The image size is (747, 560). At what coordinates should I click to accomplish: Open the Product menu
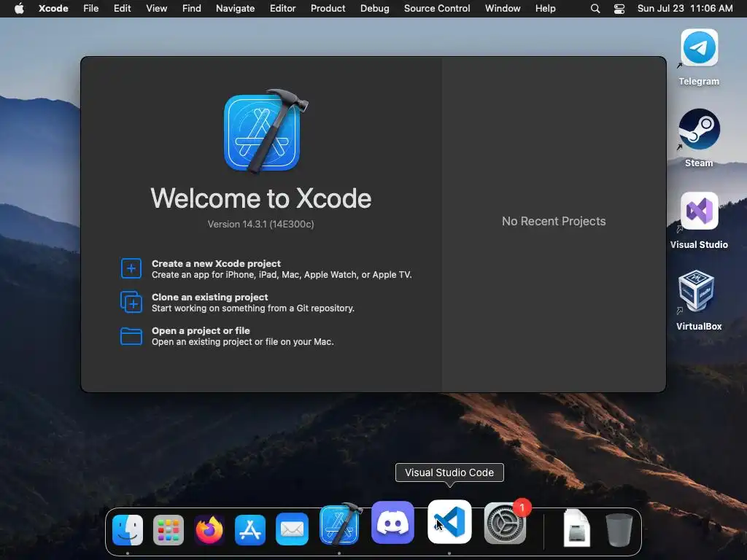click(328, 8)
